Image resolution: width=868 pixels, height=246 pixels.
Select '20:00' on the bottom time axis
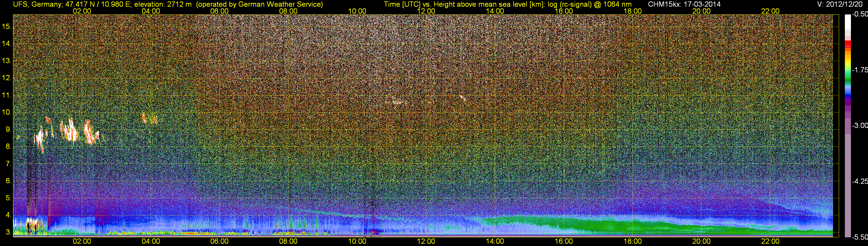point(702,241)
